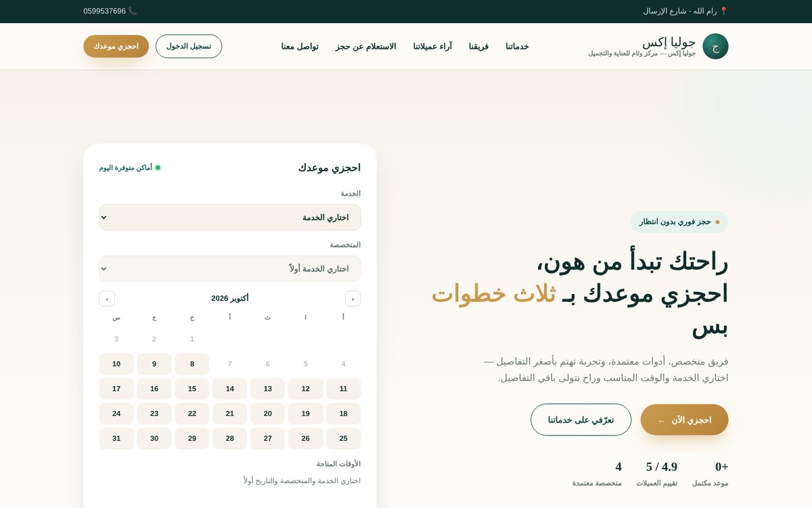The height and width of the screenshot is (508, 812).
Task: Select October 29 on the calendar
Action: point(192,438)
